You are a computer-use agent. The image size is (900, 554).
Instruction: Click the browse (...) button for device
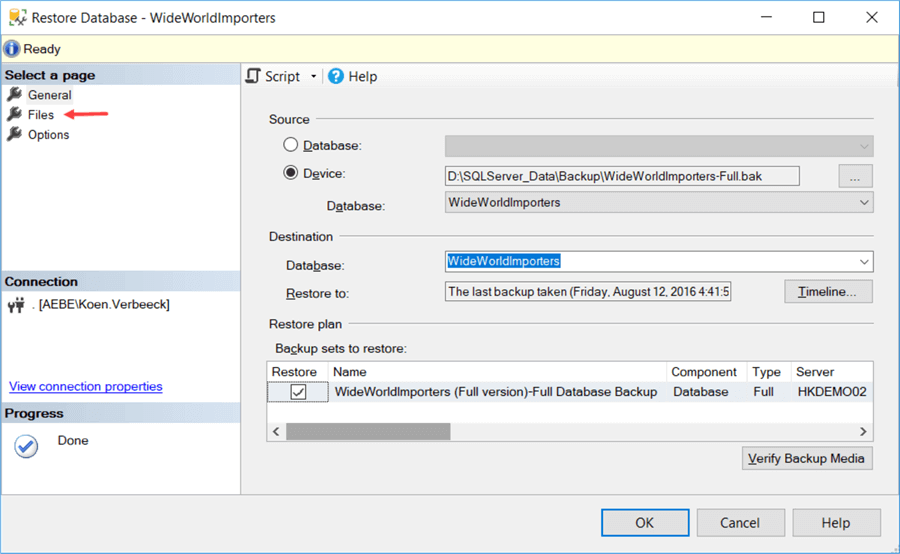point(855,176)
